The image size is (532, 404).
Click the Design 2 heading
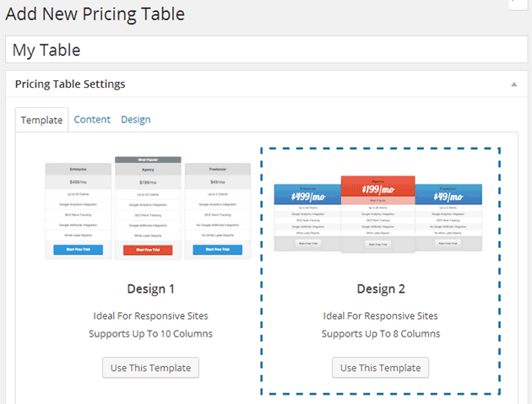coord(381,288)
